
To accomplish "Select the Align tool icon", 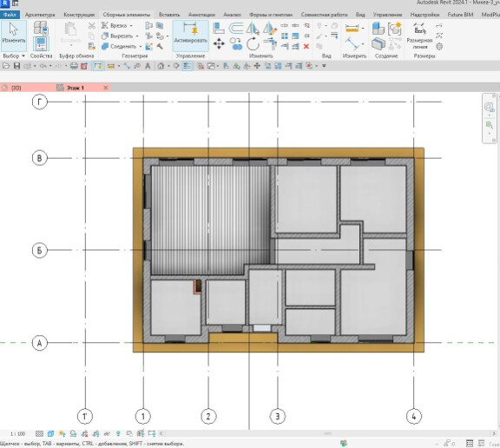I will coord(219,28).
